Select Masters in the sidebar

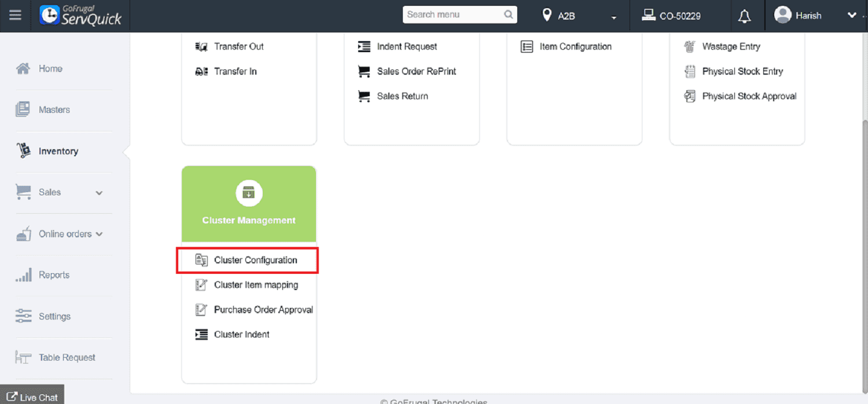point(54,110)
